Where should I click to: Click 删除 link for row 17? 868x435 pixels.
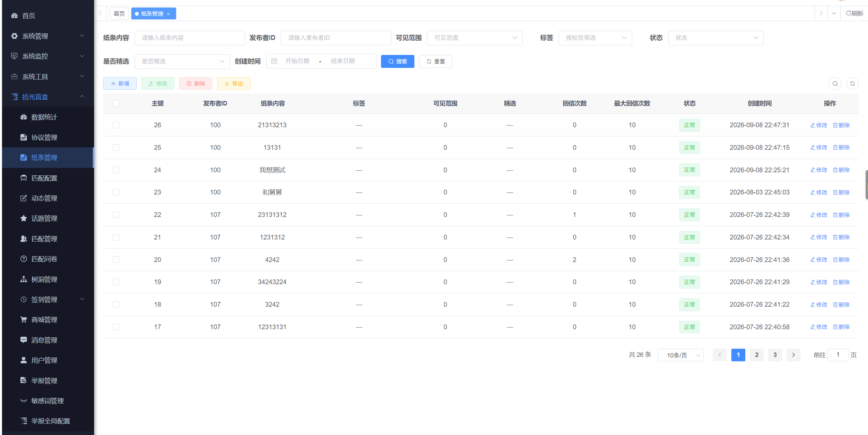click(841, 327)
